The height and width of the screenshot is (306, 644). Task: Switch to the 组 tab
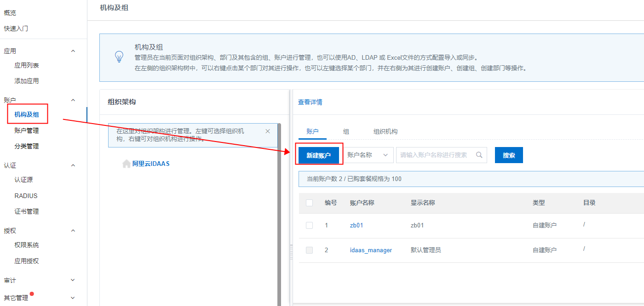click(346, 131)
